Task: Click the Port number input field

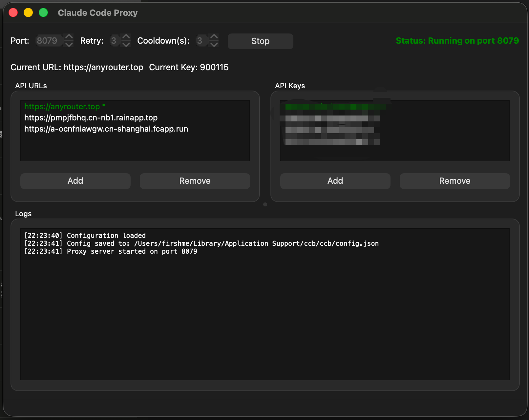Action: pyautogui.click(x=49, y=41)
